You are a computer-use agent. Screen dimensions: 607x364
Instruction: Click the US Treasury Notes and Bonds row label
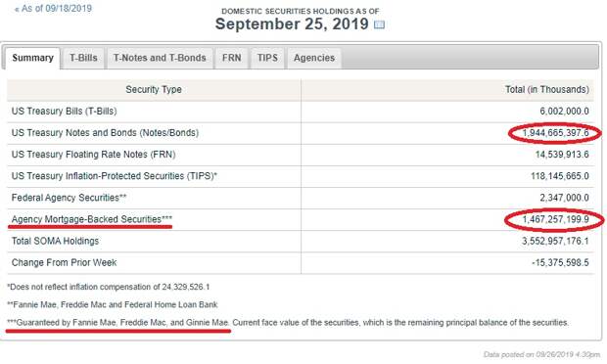[105, 133]
